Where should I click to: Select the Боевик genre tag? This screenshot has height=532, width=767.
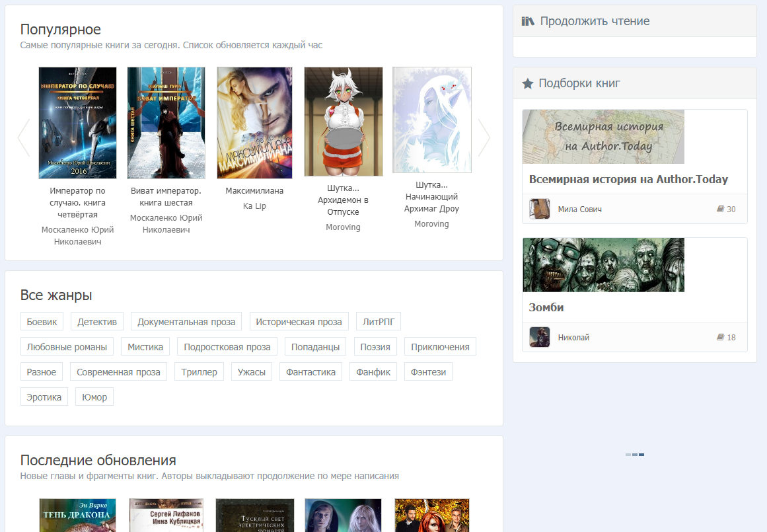42,322
